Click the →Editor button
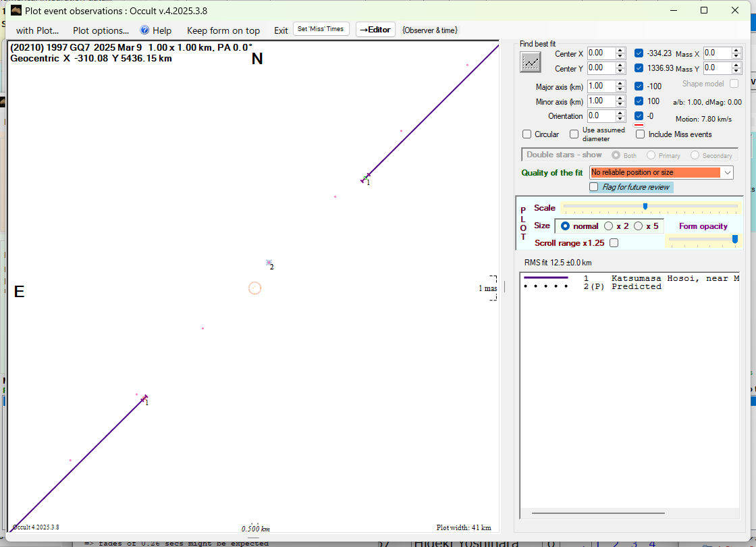This screenshot has height=547, width=756. pyautogui.click(x=375, y=30)
